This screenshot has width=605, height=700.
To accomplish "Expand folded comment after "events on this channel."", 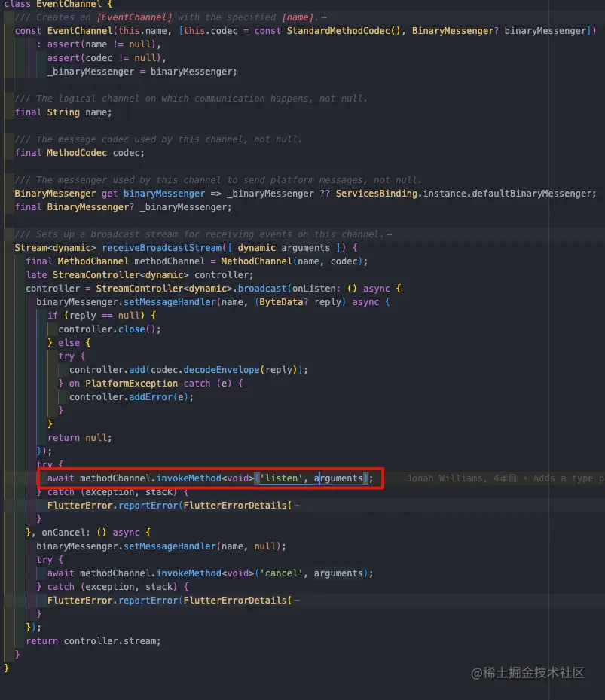I will pyautogui.click(x=390, y=234).
